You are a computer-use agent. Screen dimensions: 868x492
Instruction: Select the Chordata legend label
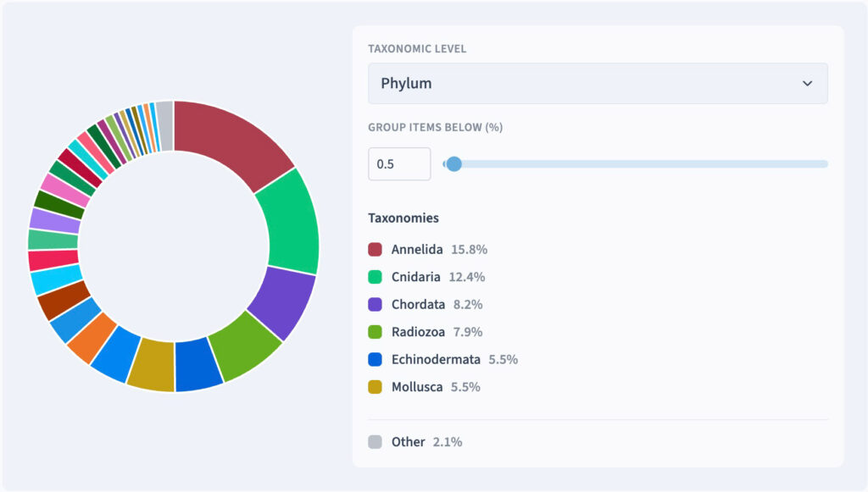click(x=418, y=305)
